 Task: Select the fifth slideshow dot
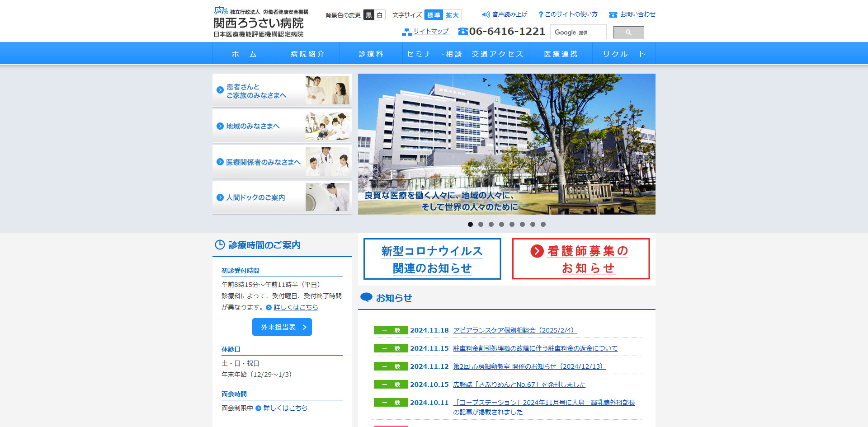(512, 224)
